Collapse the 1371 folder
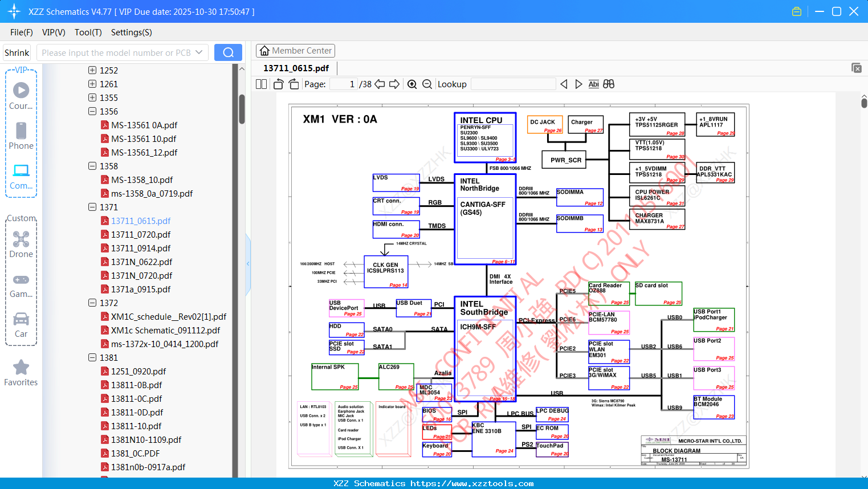Image resolution: width=868 pixels, height=489 pixels. [92, 207]
